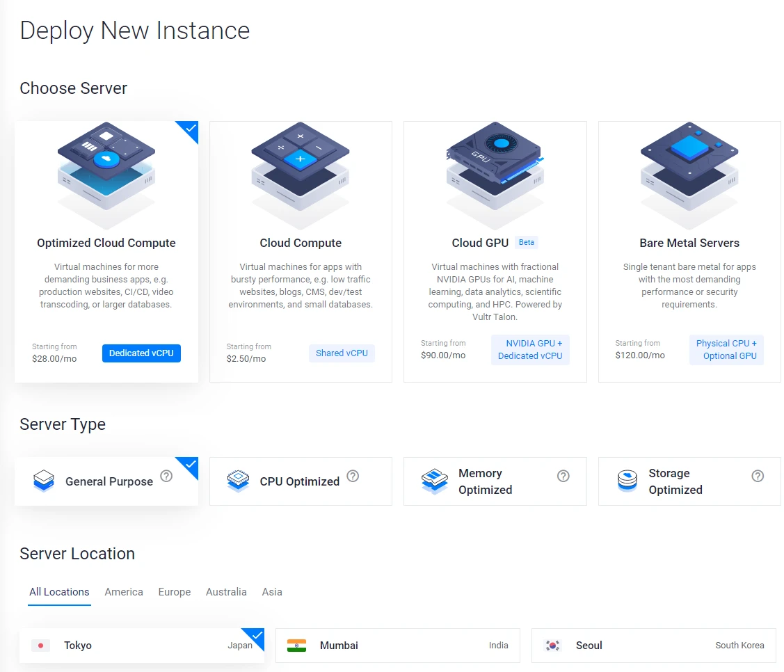Open help for Storage Optimized type
This screenshot has height=672, width=784.
[x=758, y=476]
